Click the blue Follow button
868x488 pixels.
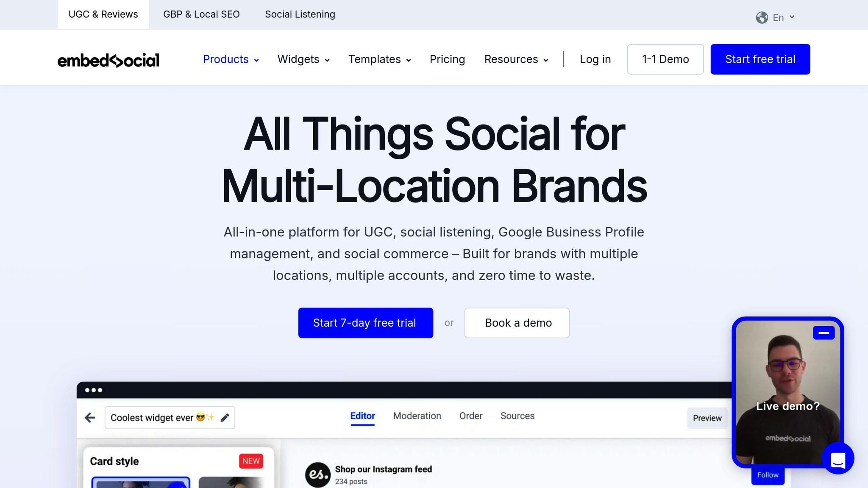coord(768,475)
